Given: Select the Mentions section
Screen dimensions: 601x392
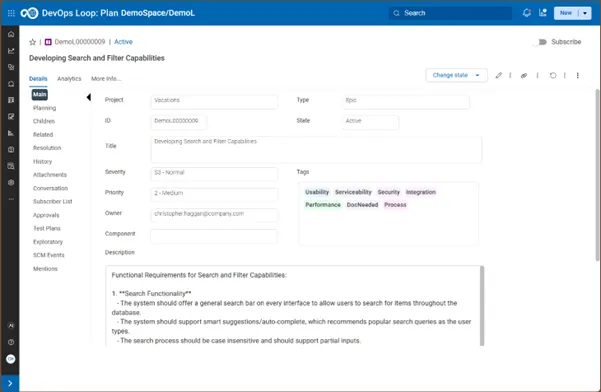Looking at the screenshot, I should (45, 269).
